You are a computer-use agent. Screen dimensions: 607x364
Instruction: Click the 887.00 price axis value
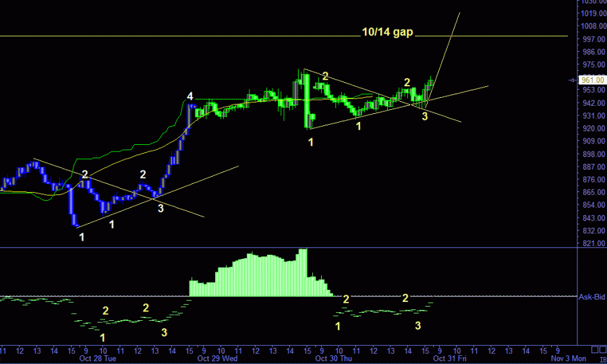point(596,167)
